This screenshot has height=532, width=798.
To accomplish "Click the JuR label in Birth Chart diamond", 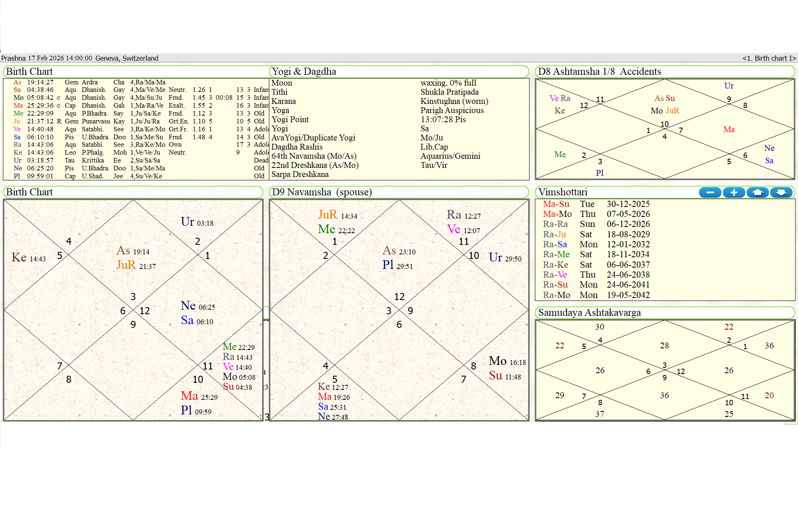I will click(126, 265).
